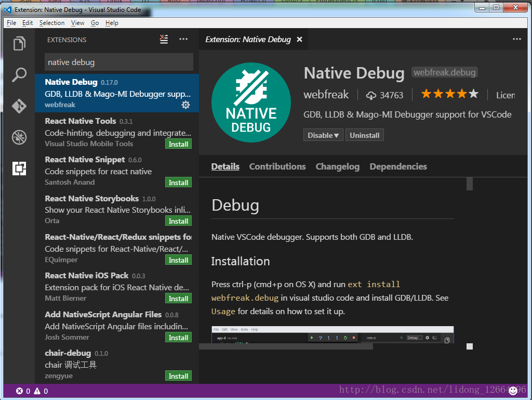
Task: Install Add NativeScript Angular Files extension
Action: (179, 338)
